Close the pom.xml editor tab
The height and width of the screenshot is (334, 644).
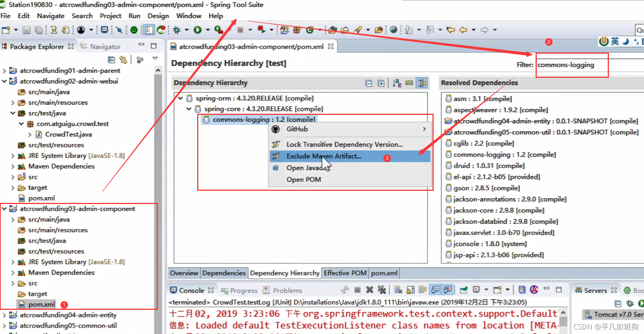330,46
